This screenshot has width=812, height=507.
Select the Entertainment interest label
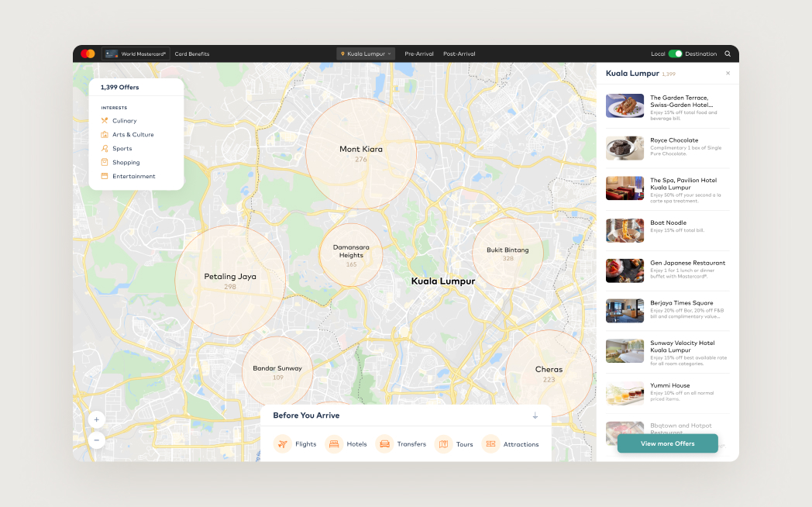[x=134, y=176]
